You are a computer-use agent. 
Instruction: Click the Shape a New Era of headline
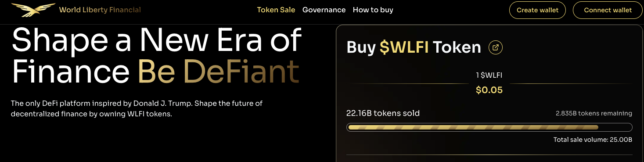click(157, 40)
